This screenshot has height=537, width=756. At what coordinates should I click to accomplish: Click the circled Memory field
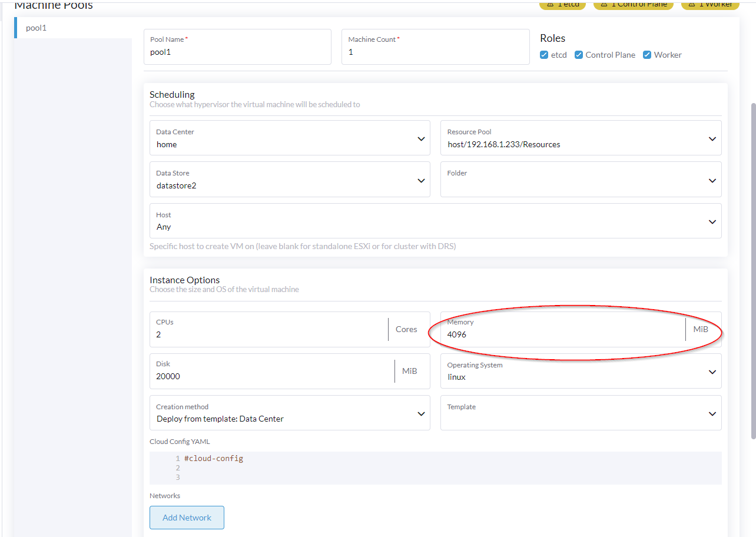559,334
